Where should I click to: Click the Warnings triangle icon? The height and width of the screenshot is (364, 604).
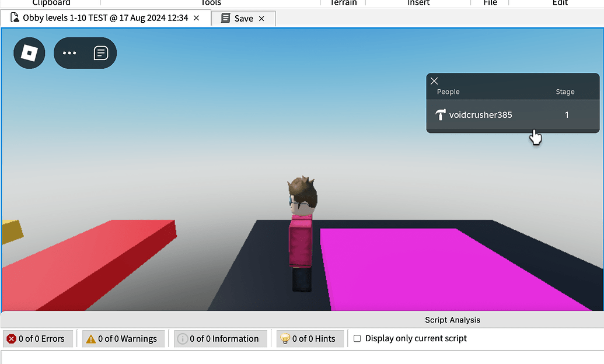pyautogui.click(x=92, y=338)
